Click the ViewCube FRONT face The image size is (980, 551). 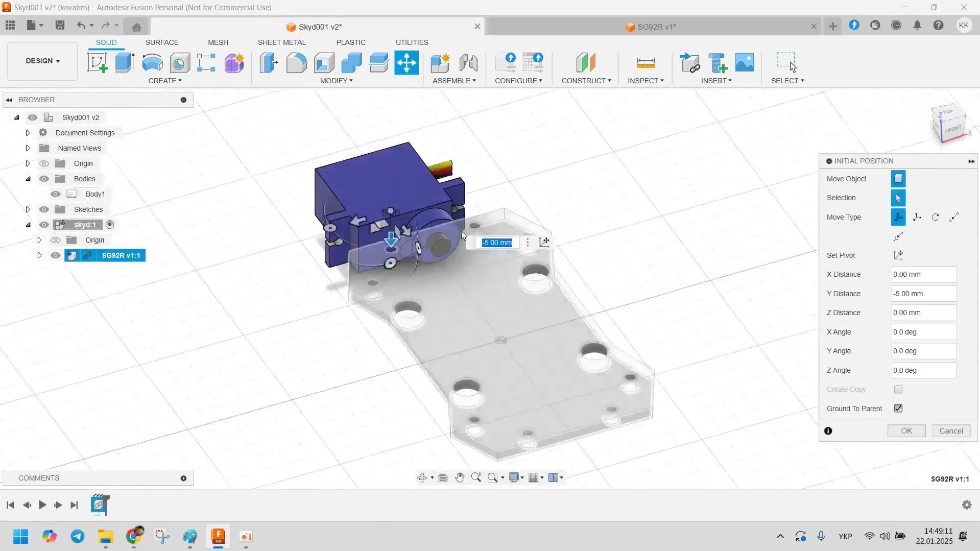pyautogui.click(x=953, y=129)
